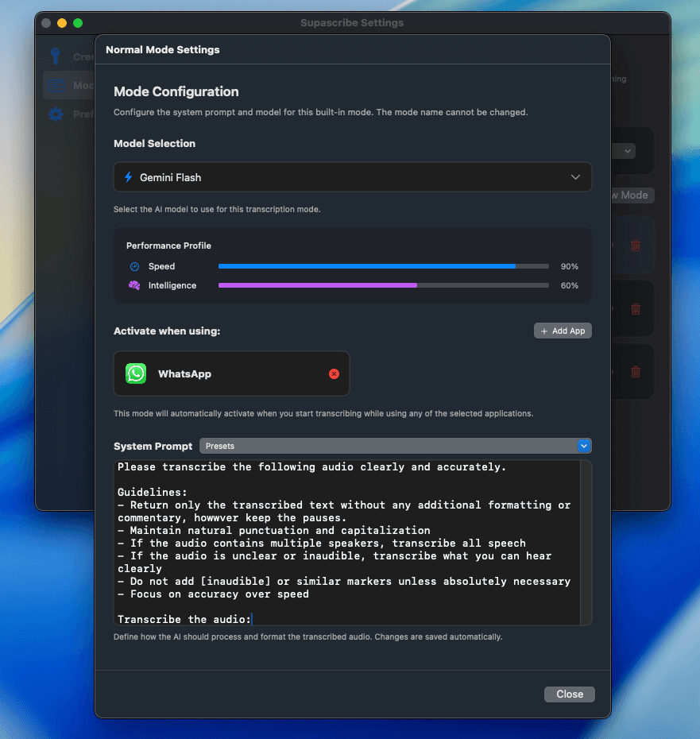The image size is (700, 739).
Task: Click the WhatsApp app icon
Action: tap(135, 373)
